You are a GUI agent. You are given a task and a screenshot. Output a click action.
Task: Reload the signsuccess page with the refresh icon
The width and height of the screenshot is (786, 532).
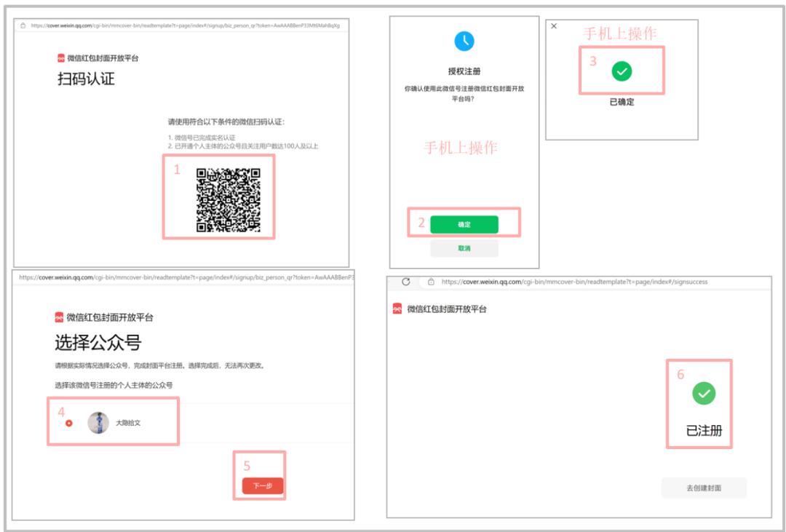(x=406, y=282)
